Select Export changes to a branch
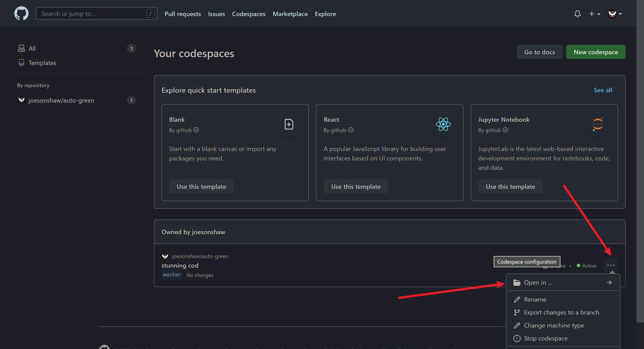Screen dimensions: 644x349 click(563, 312)
